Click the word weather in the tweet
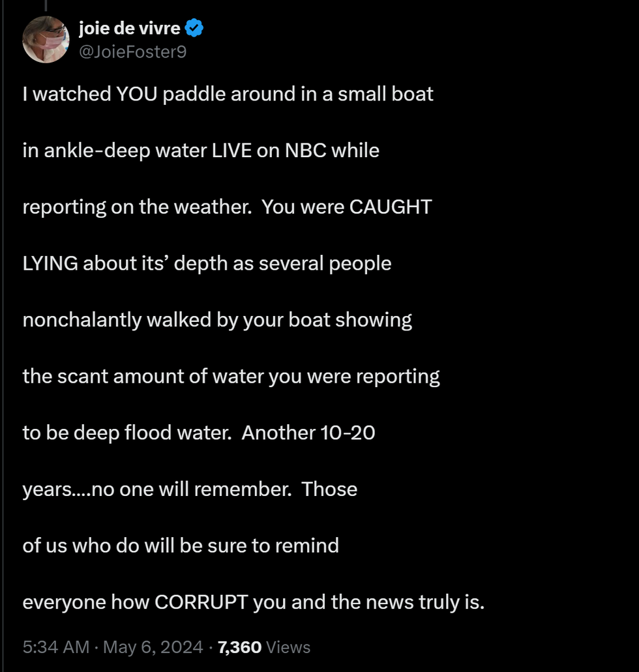The width and height of the screenshot is (639, 672). pos(210,207)
